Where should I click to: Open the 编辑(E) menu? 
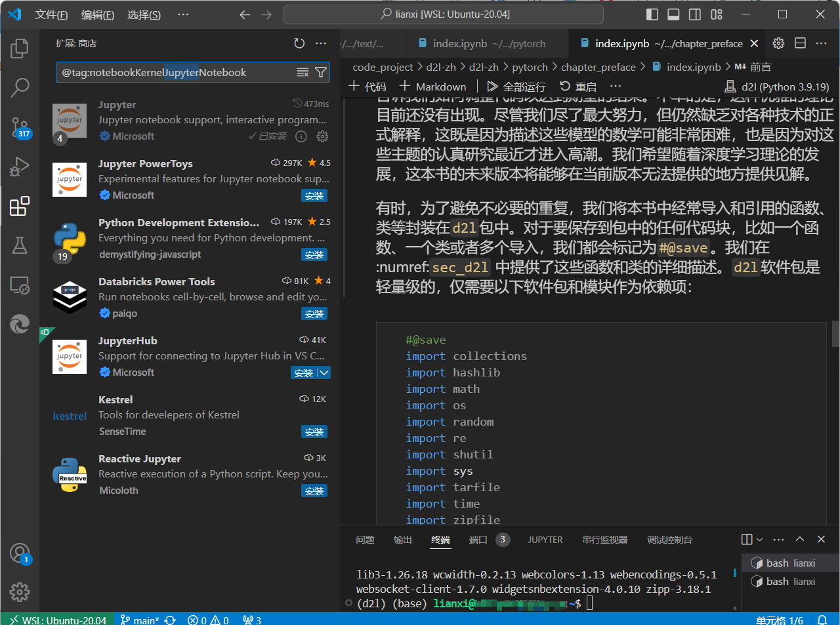[97, 14]
